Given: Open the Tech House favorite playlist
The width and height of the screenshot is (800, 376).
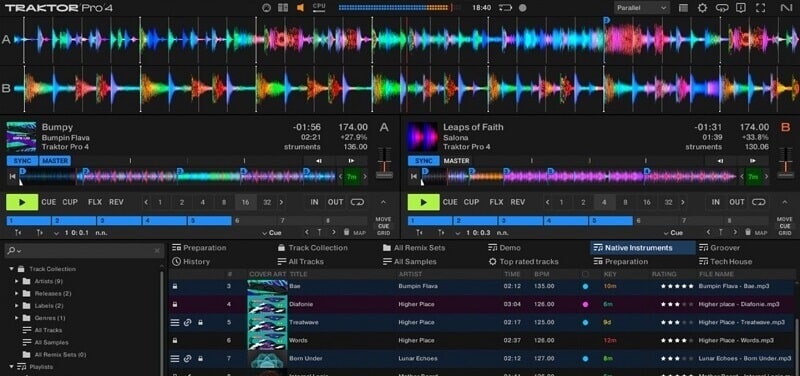Looking at the screenshot, I should pyautogui.click(x=726, y=261).
